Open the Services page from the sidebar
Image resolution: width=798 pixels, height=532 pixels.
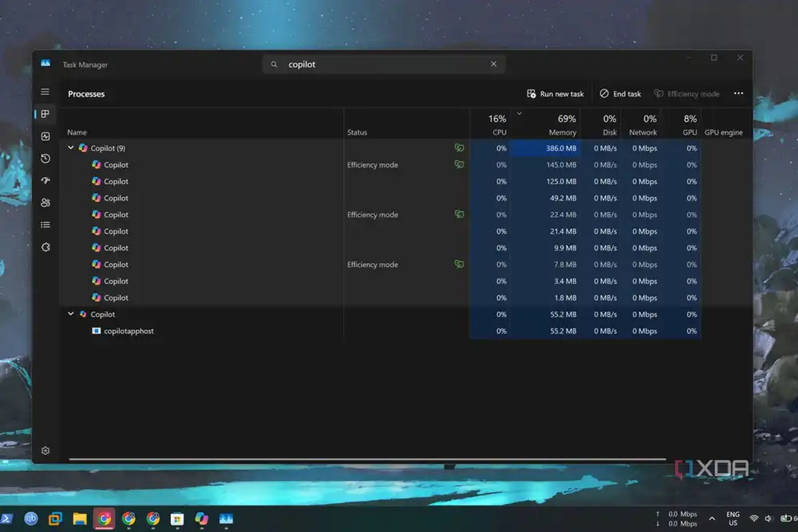pos(45,247)
